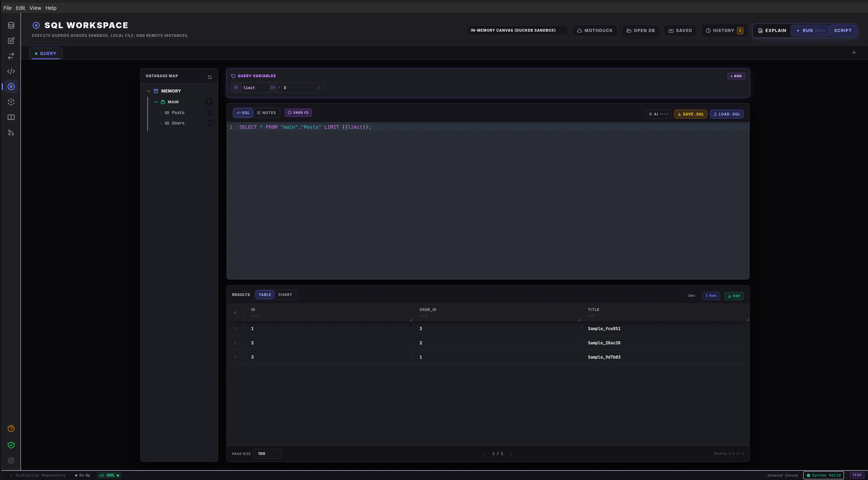Click the Query Variables tag icon

(x=233, y=76)
